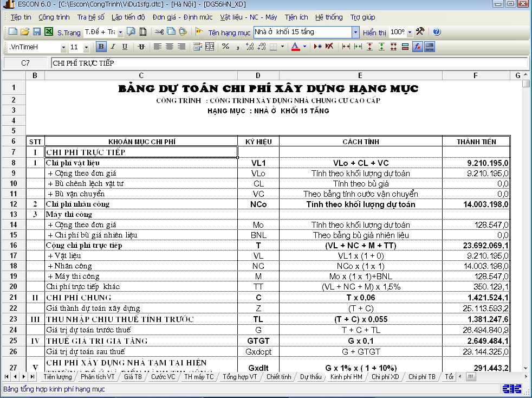Export to Excel using the green icon
The width and height of the screenshot is (532, 398).
click(x=49, y=32)
